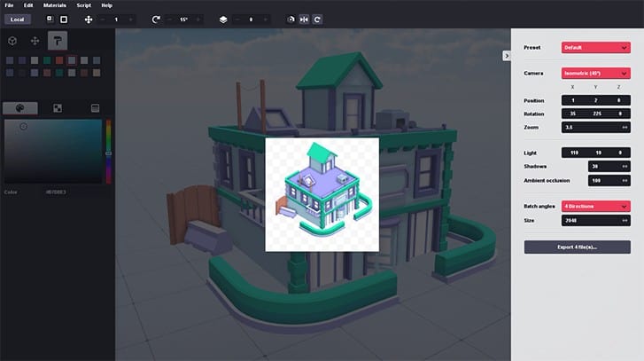Click the layers stack icon in toolbar

[223, 20]
